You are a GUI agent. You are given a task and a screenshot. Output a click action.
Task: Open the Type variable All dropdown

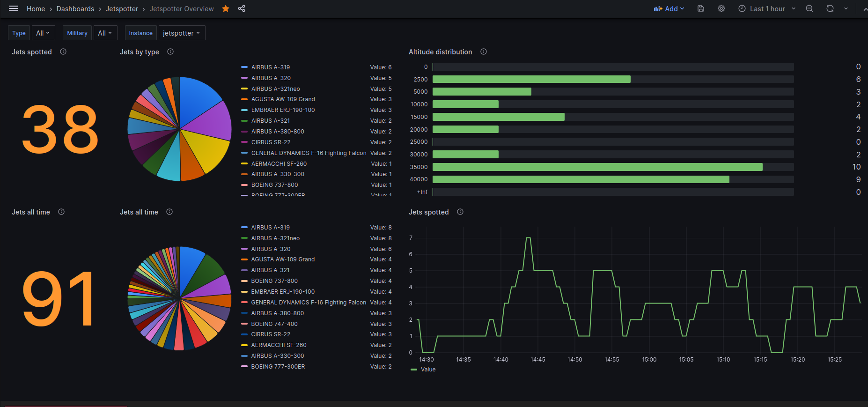click(x=43, y=33)
